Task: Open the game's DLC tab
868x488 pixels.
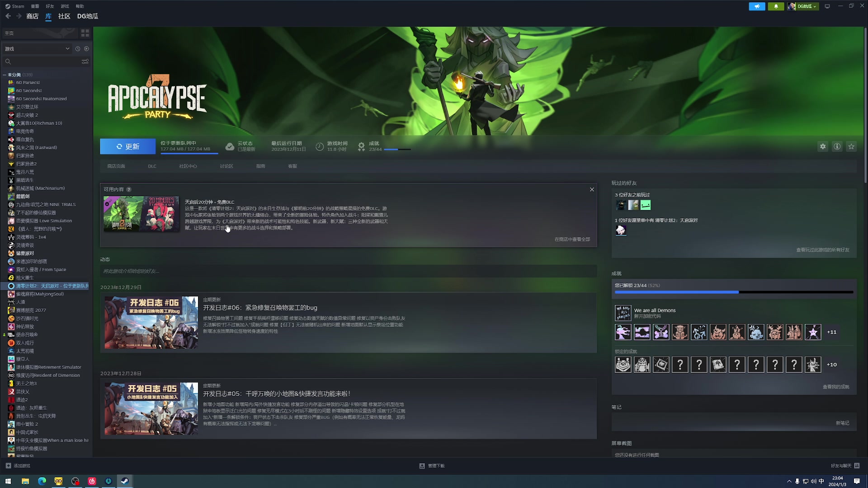Action: pos(152,166)
